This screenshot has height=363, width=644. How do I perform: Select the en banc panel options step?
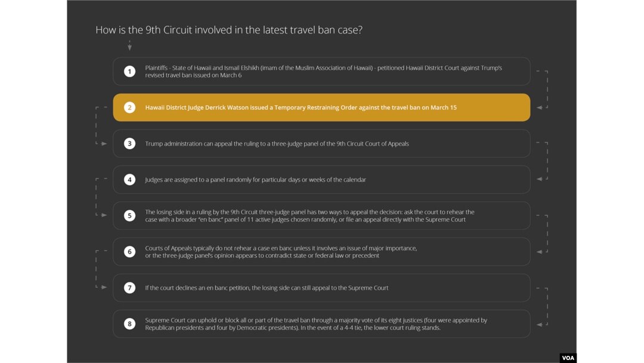(321, 216)
